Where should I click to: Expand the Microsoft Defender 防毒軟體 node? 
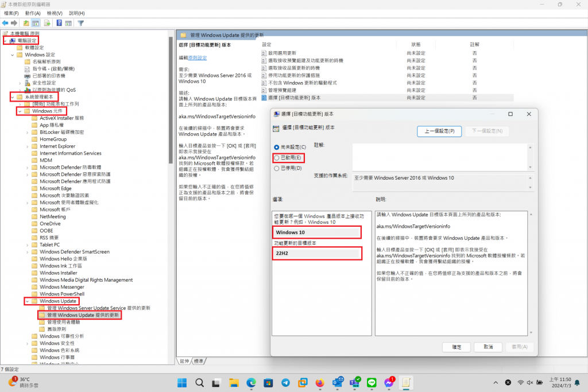pos(28,168)
